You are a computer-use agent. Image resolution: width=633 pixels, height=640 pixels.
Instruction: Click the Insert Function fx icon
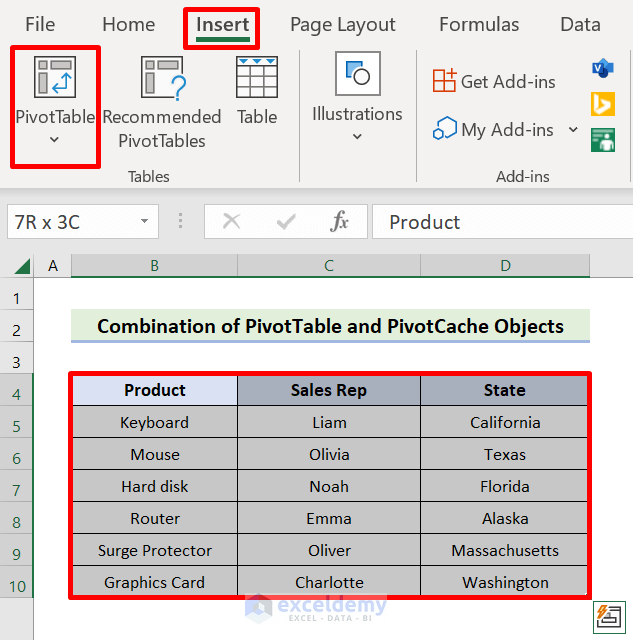(x=339, y=222)
